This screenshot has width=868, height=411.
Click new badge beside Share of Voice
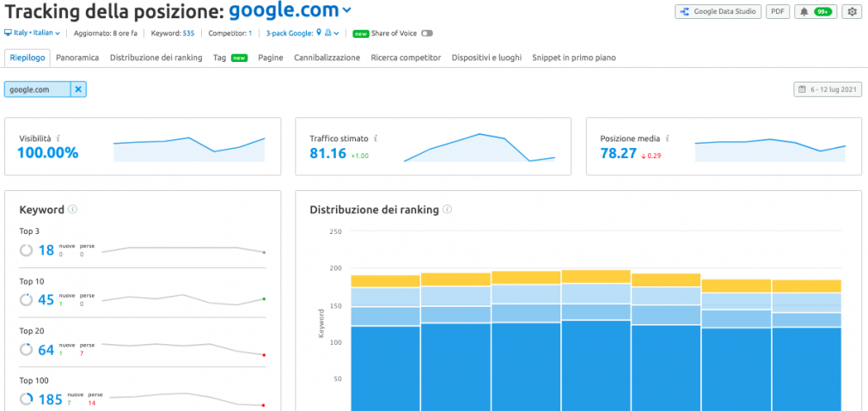361,34
